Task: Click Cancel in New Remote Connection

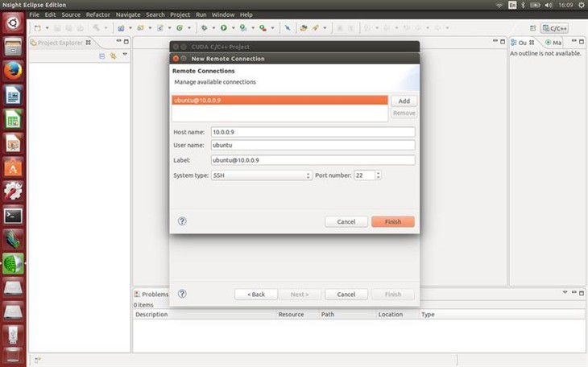Action: point(346,221)
